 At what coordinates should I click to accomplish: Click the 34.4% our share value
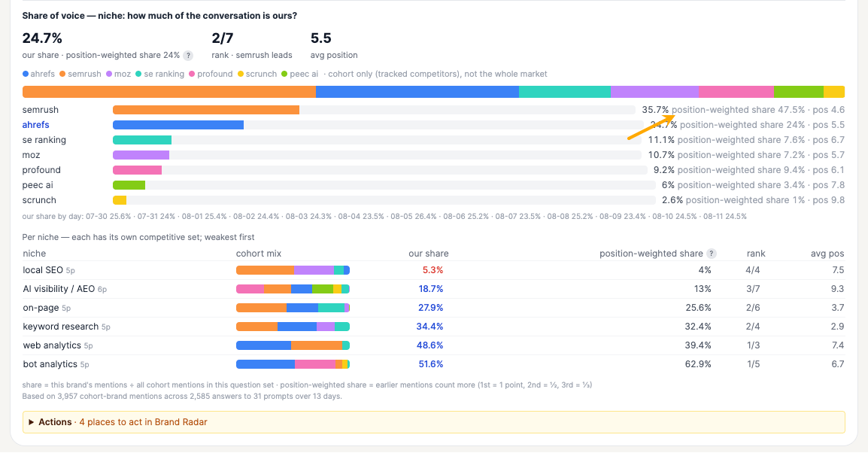click(429, 327)
